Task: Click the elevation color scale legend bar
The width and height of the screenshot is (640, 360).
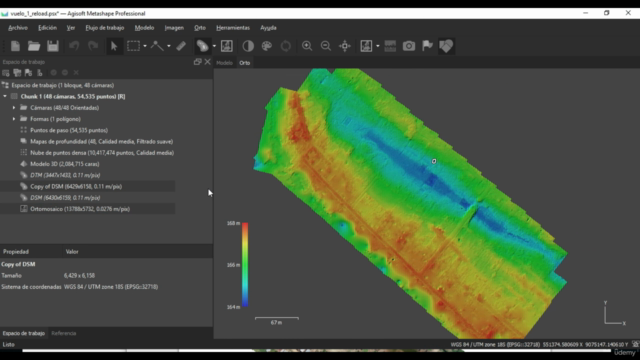Action: 245,264
